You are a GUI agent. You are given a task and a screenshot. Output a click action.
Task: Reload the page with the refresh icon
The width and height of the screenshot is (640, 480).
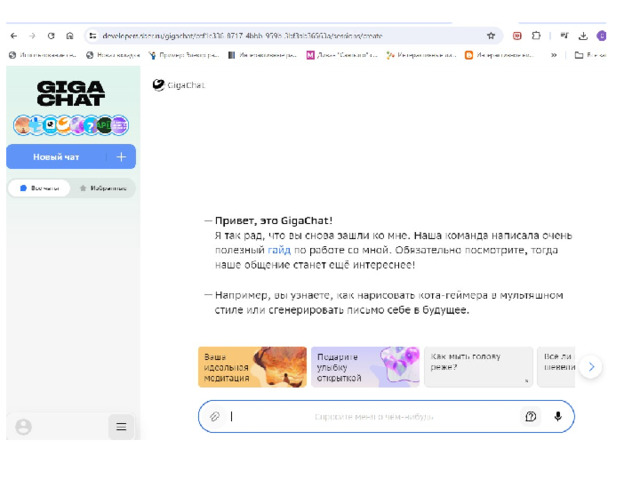(51, 36)
